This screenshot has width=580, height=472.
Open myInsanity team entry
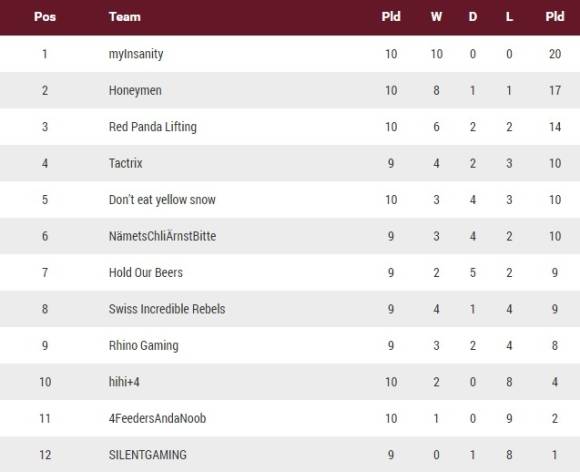point(136,54)
